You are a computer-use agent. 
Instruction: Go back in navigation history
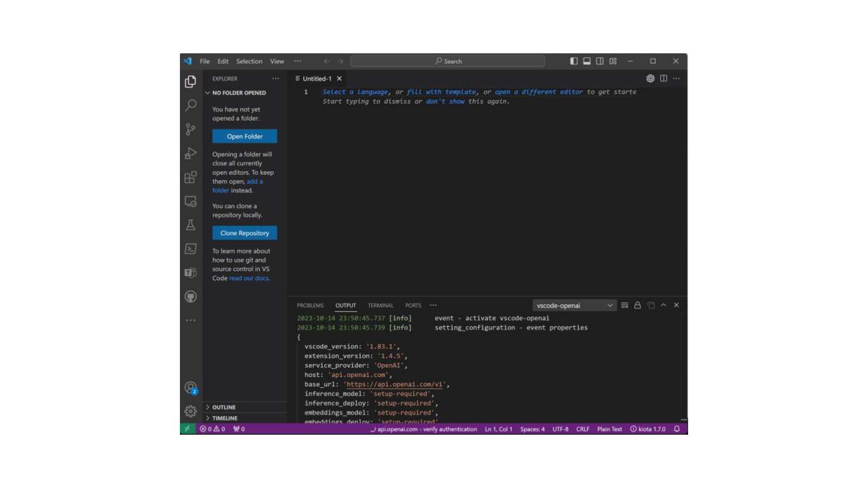coord(327,61)
